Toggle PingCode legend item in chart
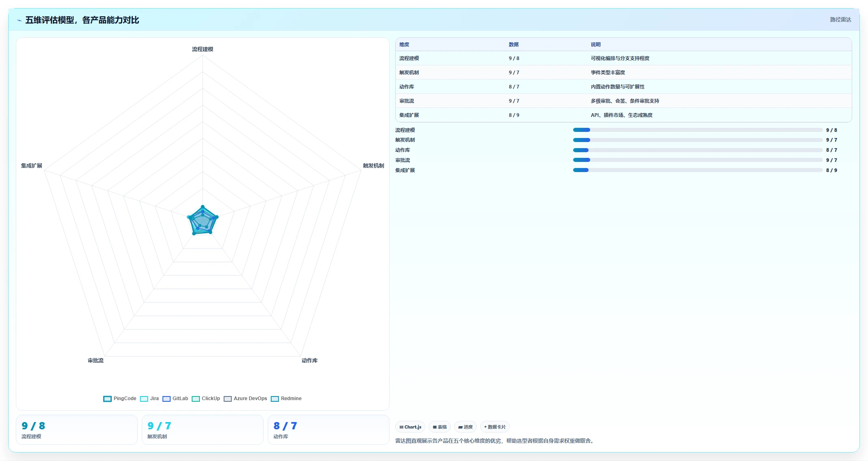The width and height of the screenshot is (868, 461). click(x=120, y=399)
